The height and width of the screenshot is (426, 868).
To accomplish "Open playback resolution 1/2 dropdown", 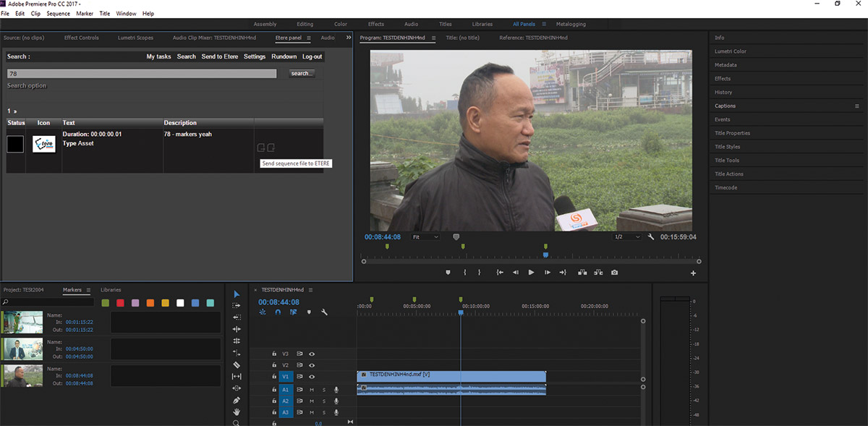I will 627,237.
